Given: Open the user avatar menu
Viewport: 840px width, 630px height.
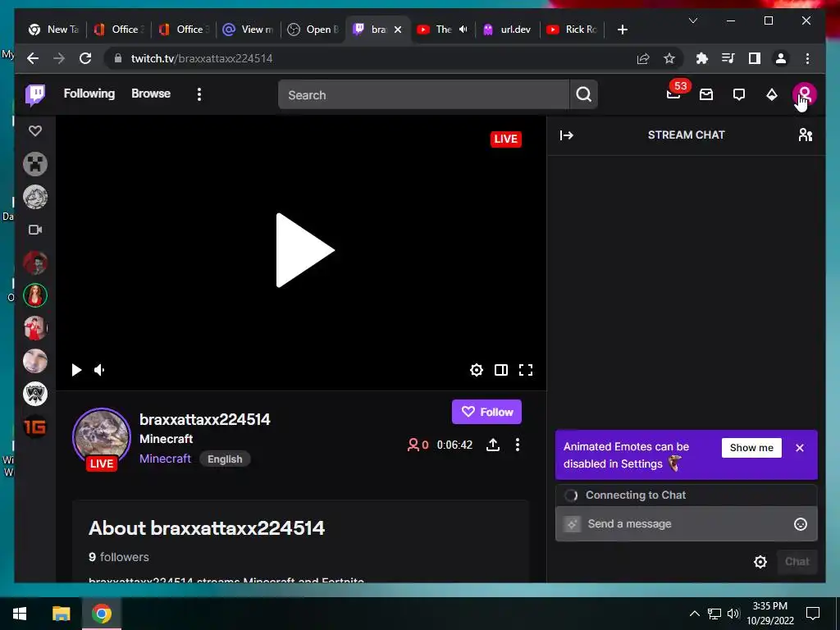Looking at the screenshot, I should click(804, 95).
